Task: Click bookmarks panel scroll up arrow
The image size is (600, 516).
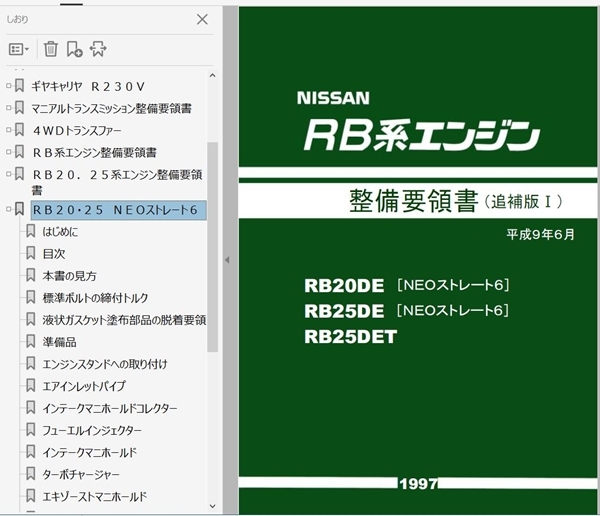Action: [x=212, y=75]
